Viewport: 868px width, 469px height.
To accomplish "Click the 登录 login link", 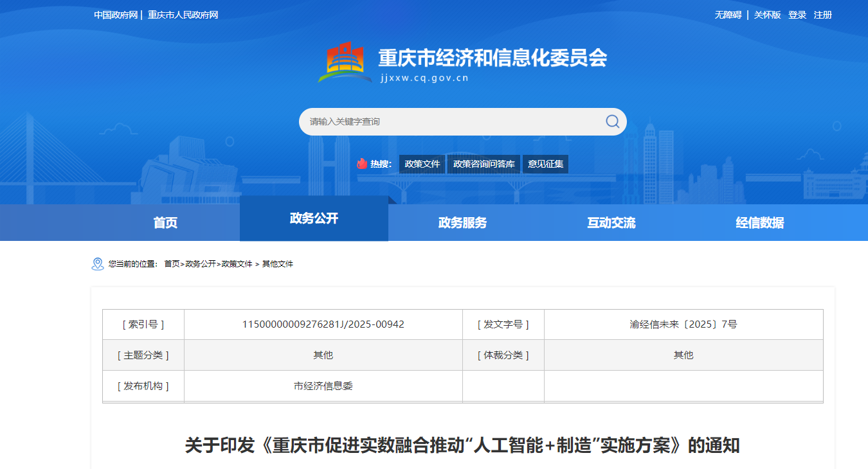I will [x=797, y=15].
